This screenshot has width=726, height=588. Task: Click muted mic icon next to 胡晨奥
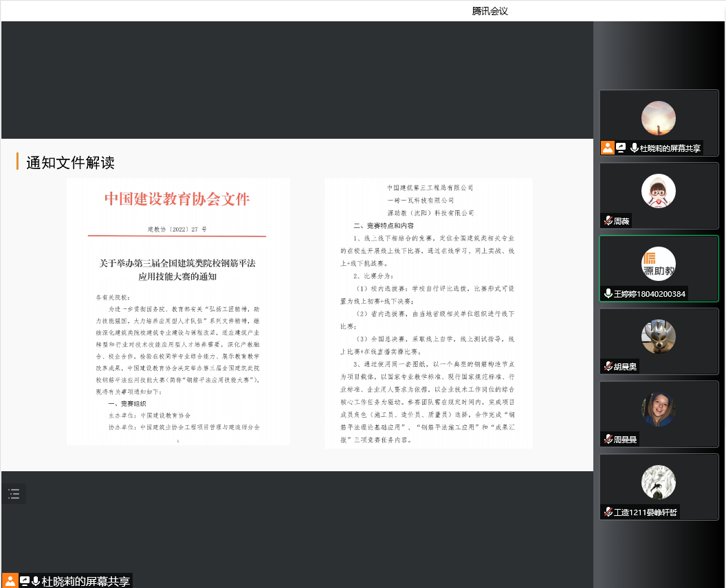pyautogui.click(x=608, y=367)
